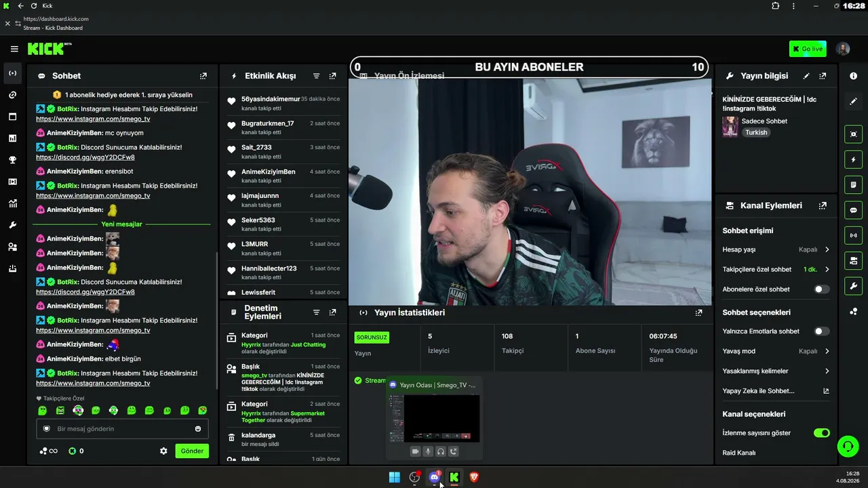
Task: Click the pencil icon in the right sidebar
Action: (x=853, y=101)
